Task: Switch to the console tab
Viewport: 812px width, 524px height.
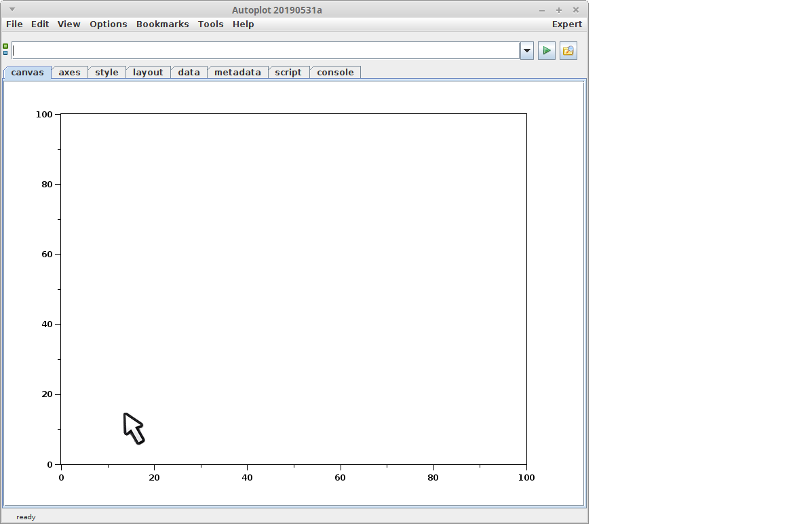Action: point(336,73)
